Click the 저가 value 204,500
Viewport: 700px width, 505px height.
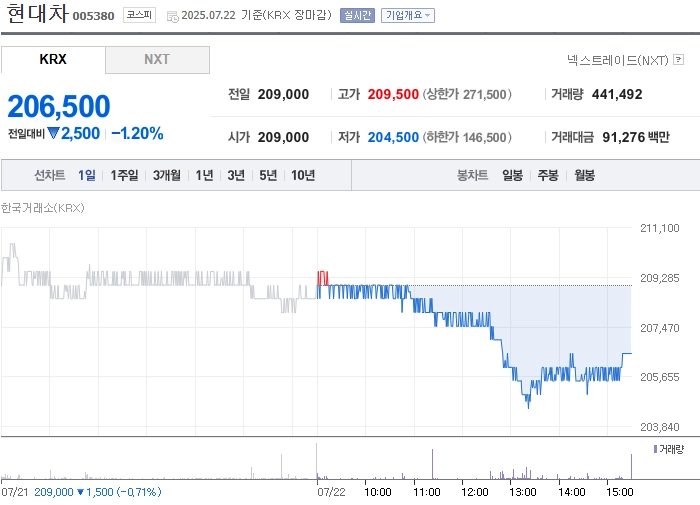[393, 137]
